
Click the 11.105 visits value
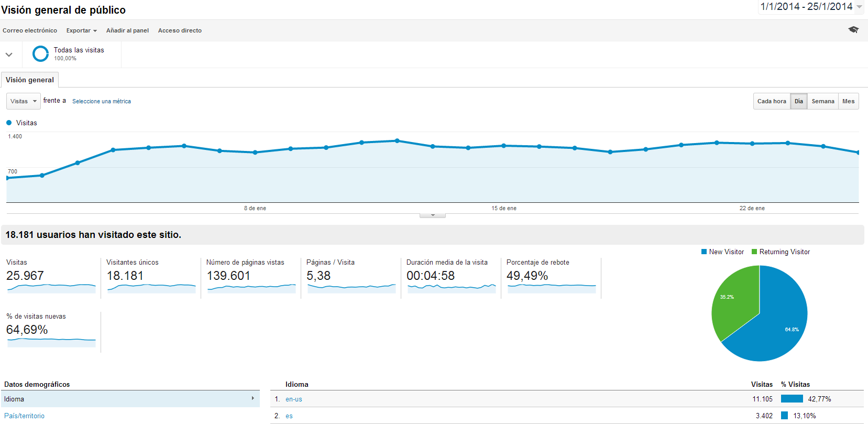(x=763, y=399)
